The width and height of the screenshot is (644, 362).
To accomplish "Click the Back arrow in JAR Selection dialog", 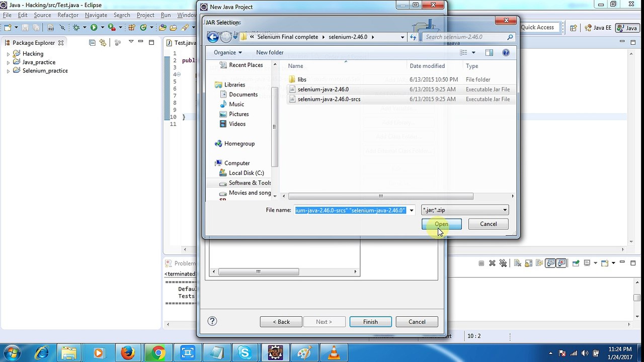I will tap(213, 37).
